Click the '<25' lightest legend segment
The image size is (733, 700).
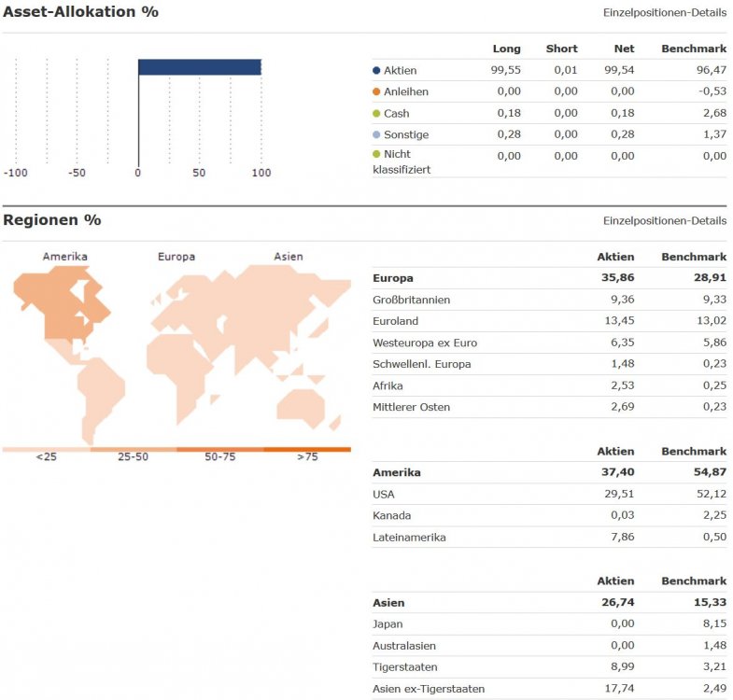[x=46, y=449]
